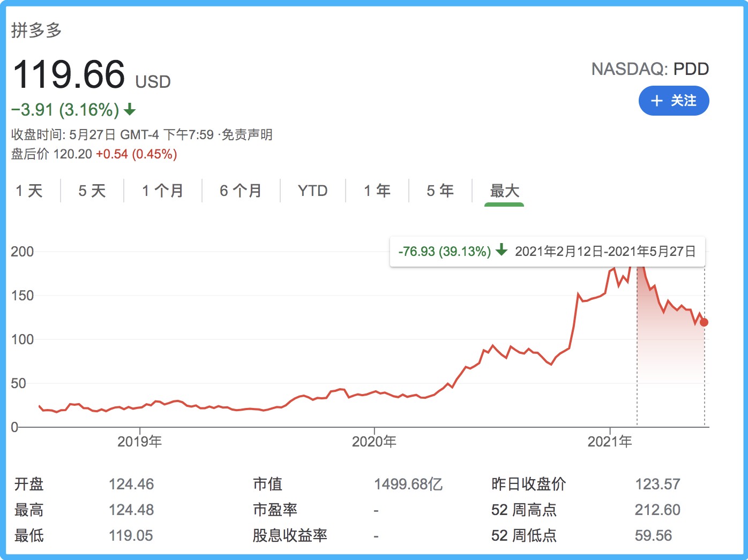Open the 6 个月 chart range
The height and width of the screenshot is (560, 748).
click(x=241, y=191)
